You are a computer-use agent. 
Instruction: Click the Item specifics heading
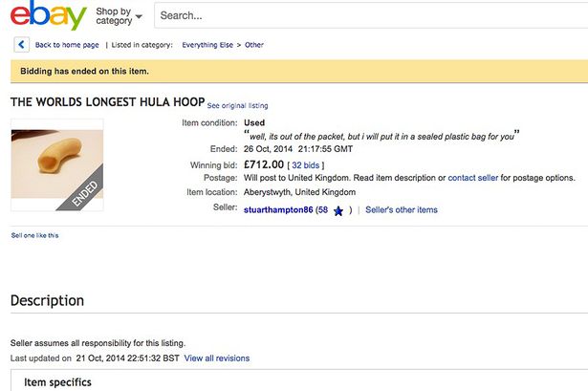coord(58,382)
